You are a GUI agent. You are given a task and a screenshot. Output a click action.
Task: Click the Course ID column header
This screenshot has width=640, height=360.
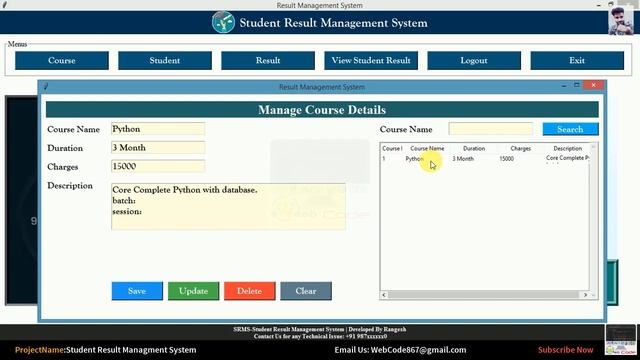[392, 149]
